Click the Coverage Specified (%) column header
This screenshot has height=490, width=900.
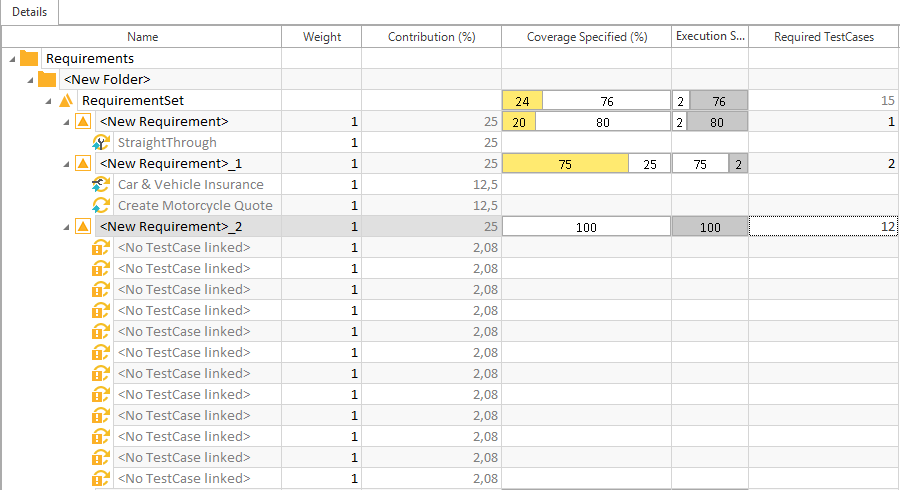586,37
